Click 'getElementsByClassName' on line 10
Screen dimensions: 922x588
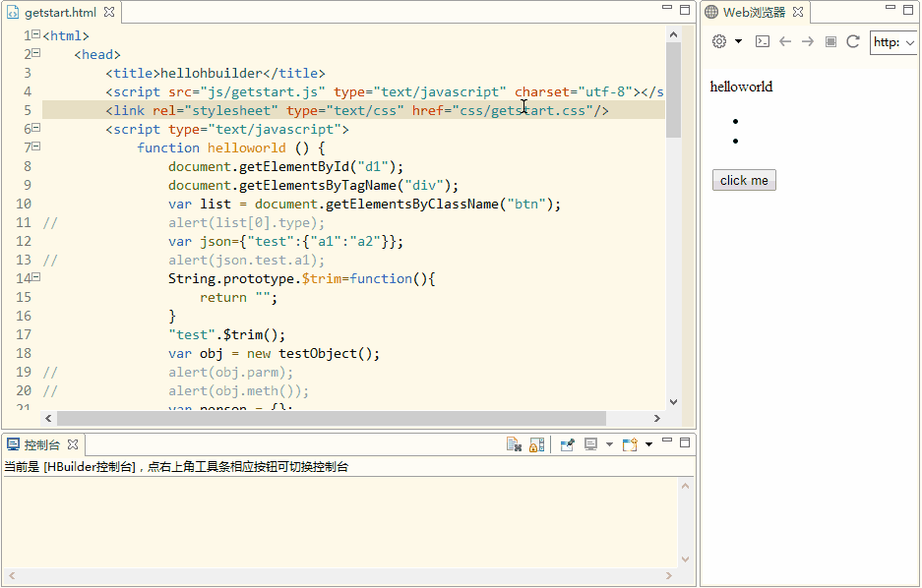pos(412,205)
